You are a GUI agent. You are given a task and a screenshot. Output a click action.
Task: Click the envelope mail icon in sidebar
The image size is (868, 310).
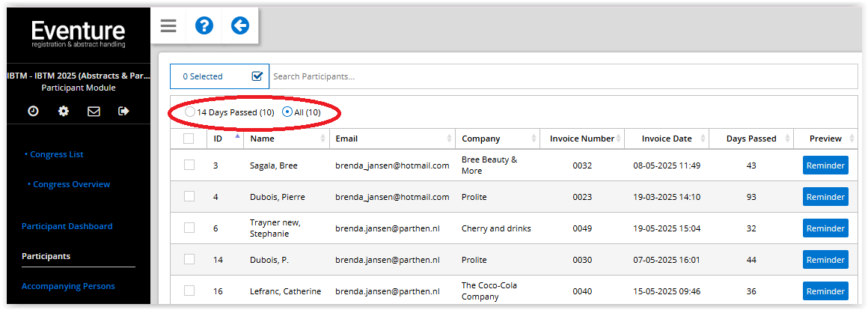[x=94, y=112]
